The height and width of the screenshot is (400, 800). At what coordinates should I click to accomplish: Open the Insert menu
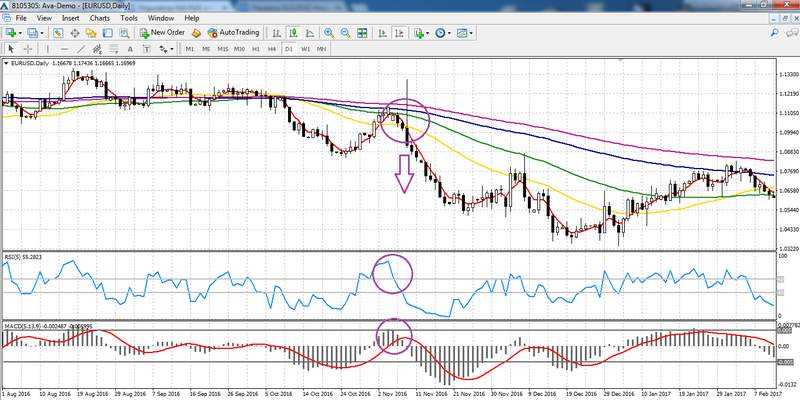[x=72, y=18]
